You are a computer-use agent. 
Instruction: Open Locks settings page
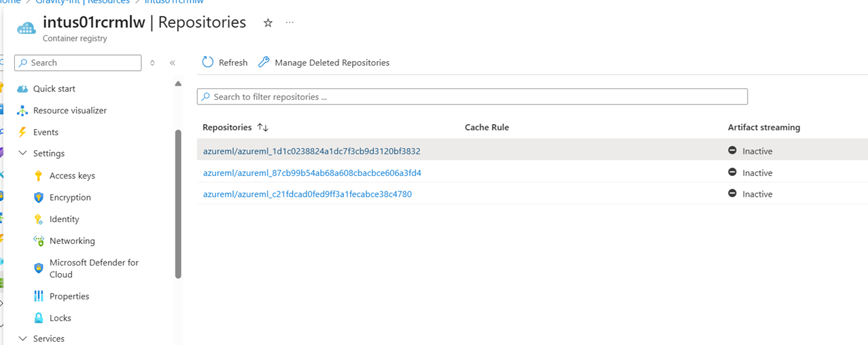coord(60,319)
